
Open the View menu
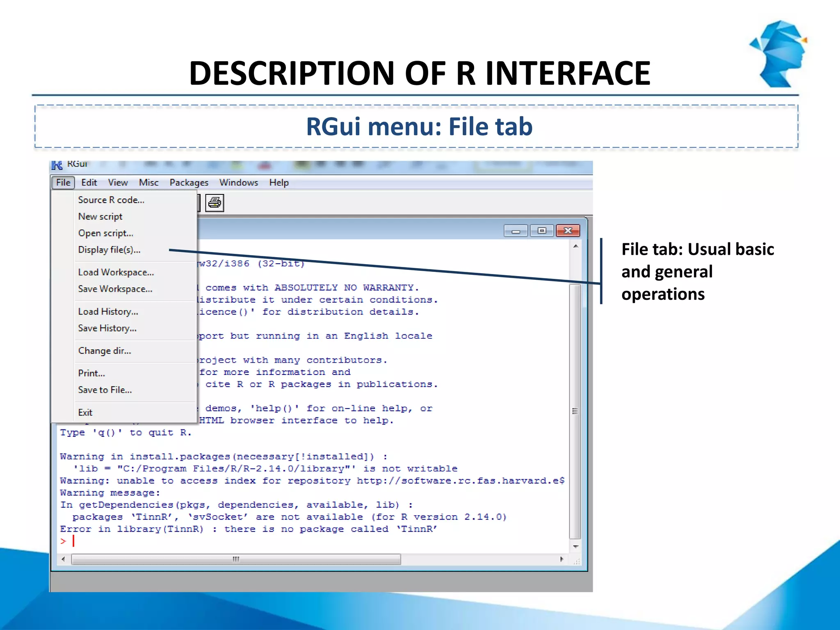point(118,183)
